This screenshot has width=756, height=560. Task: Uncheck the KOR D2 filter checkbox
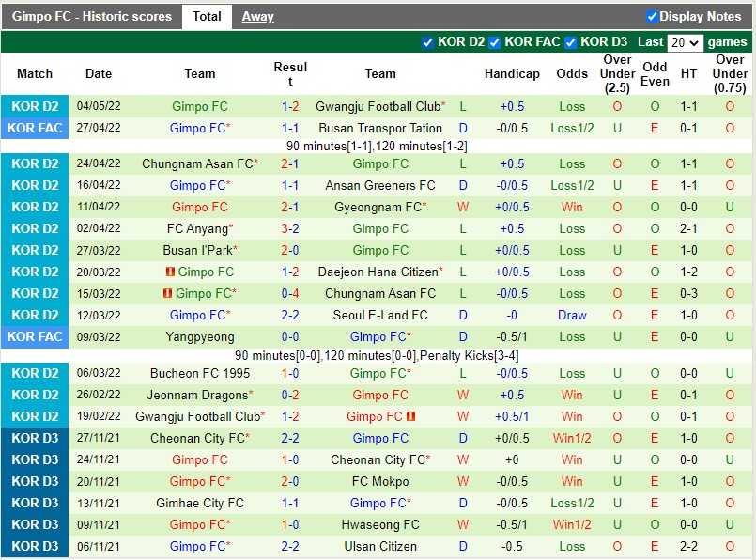428,42
